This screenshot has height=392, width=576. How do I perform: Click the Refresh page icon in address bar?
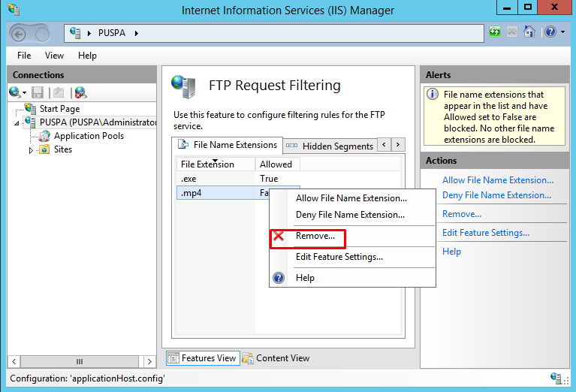pos(495,32)
